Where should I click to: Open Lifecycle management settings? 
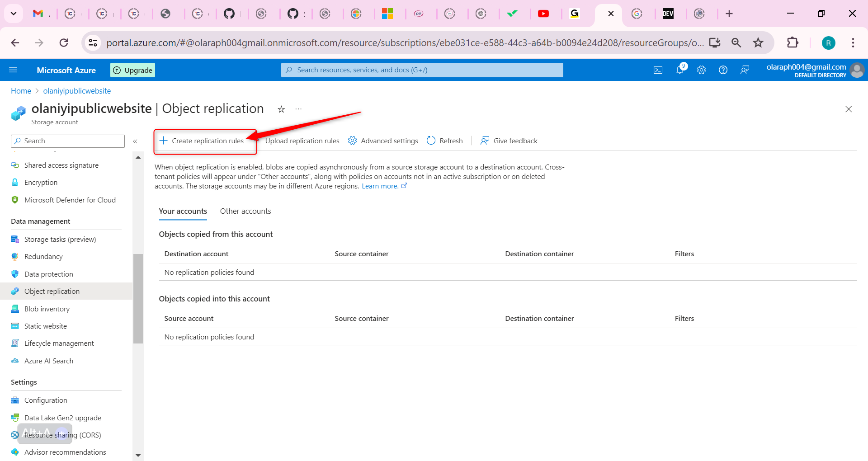pyautogui.click(x=59, y=343)
